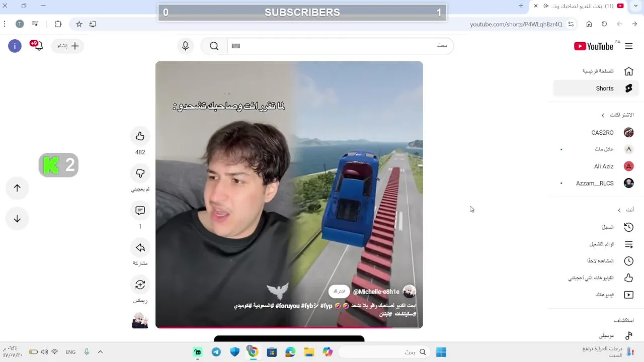Open Windows Start menu
Screen dimensions: 644x362
coord(441,352)
